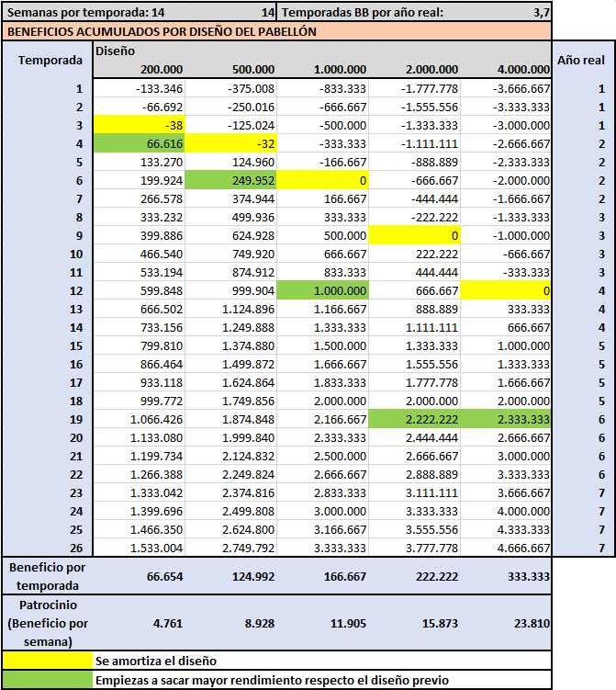Select the green cell with 249.952

coord(231,180)
